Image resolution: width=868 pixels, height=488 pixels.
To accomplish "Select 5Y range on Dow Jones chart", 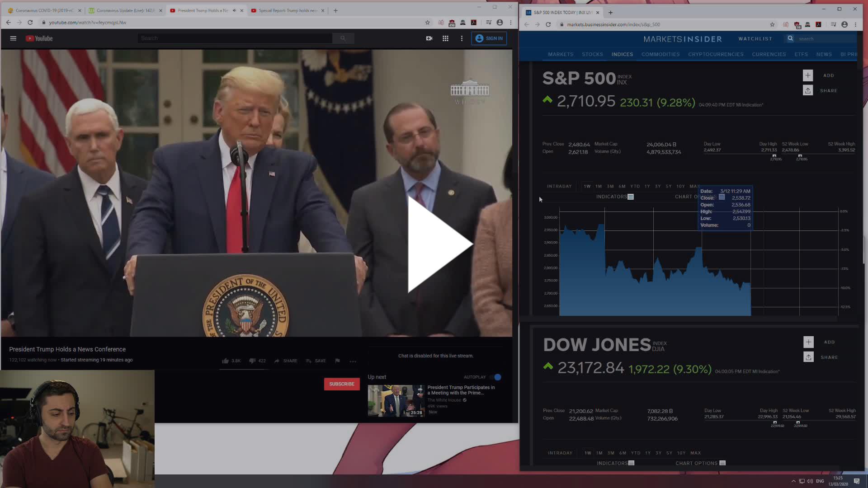I will (669, 453).
